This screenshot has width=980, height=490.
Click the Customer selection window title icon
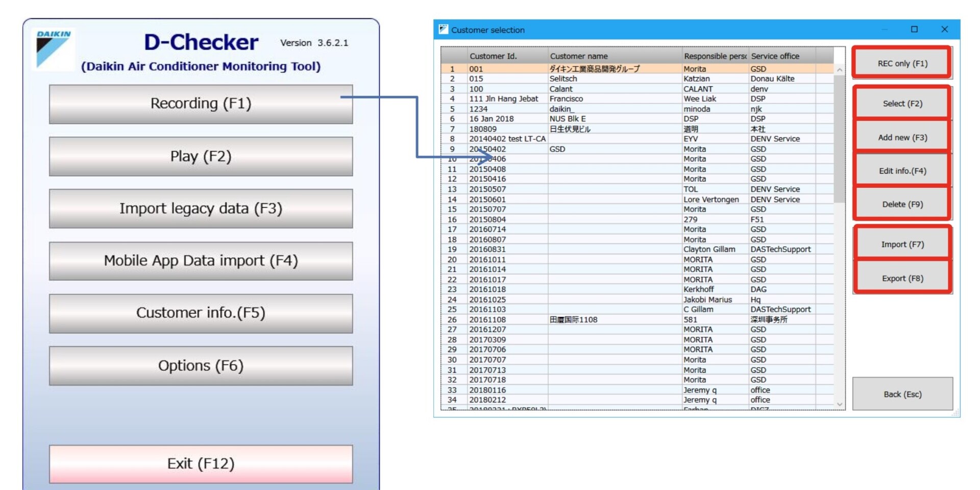[443, 29]
